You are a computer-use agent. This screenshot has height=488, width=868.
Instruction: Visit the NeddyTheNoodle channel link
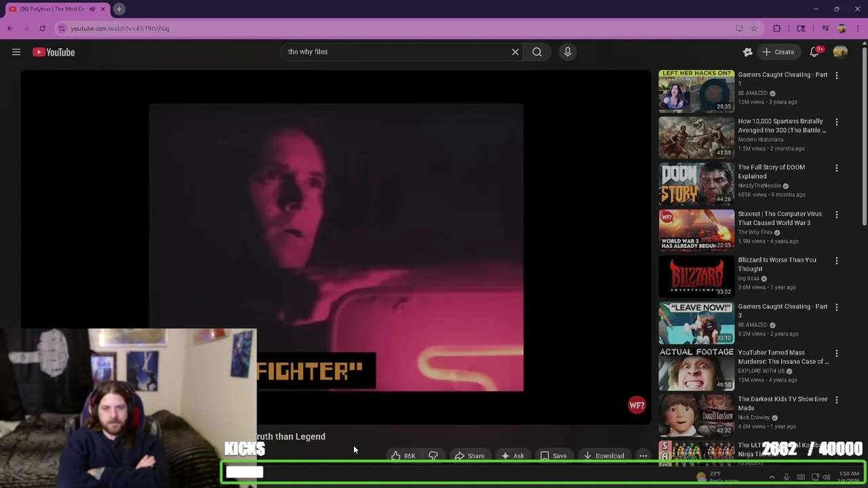759,186
